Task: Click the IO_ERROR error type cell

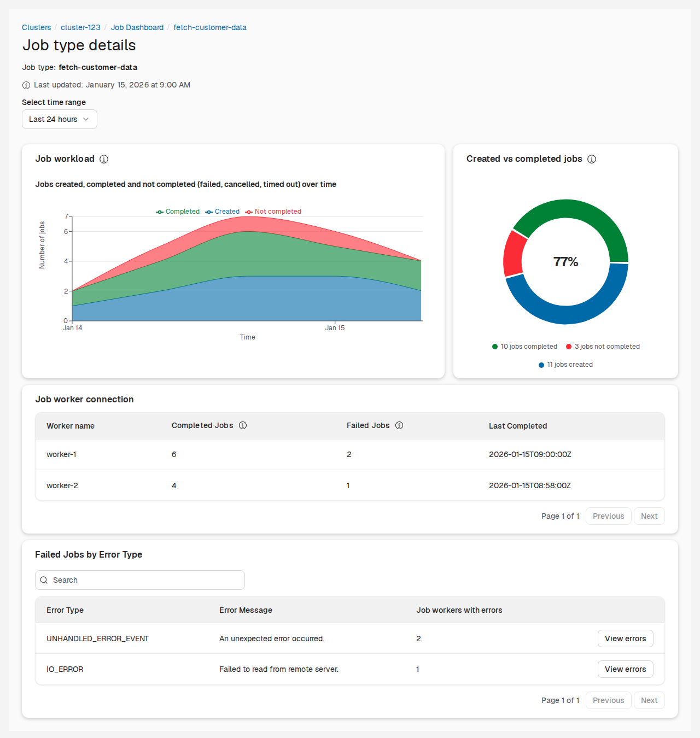Action: click(65, 669)
